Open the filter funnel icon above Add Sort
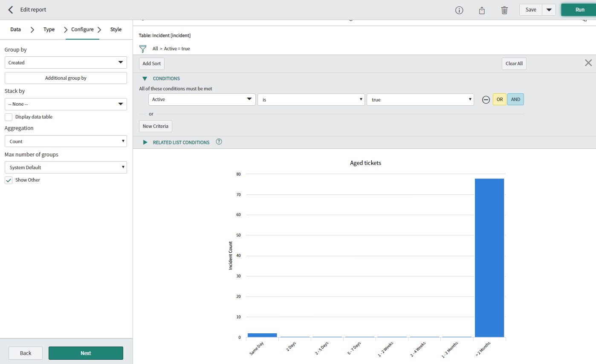The height and width of the screenshot is (364, 596). 142,49
